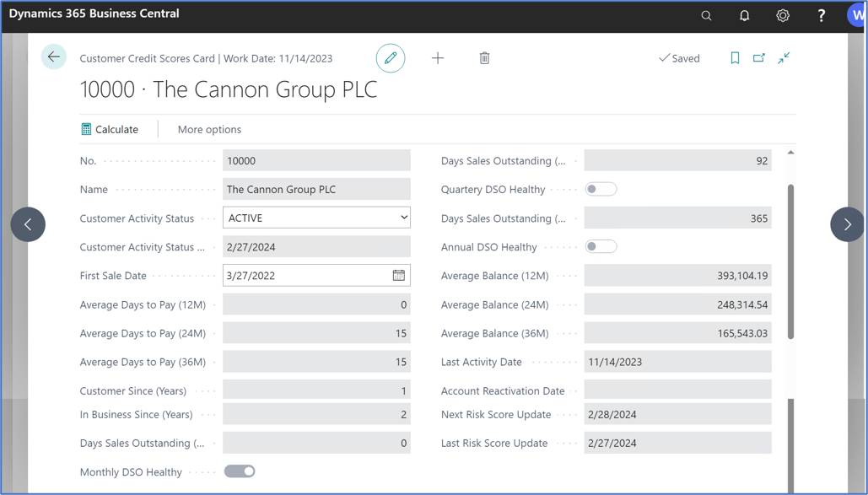Go to next record arrow
The height and width of the screenshot is (495, 868).
(847, 224)
